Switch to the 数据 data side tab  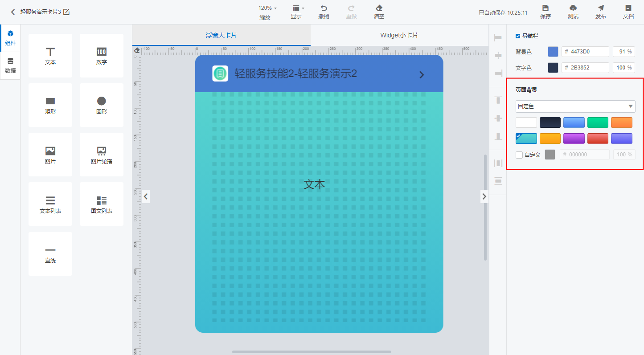coord(10,65)
